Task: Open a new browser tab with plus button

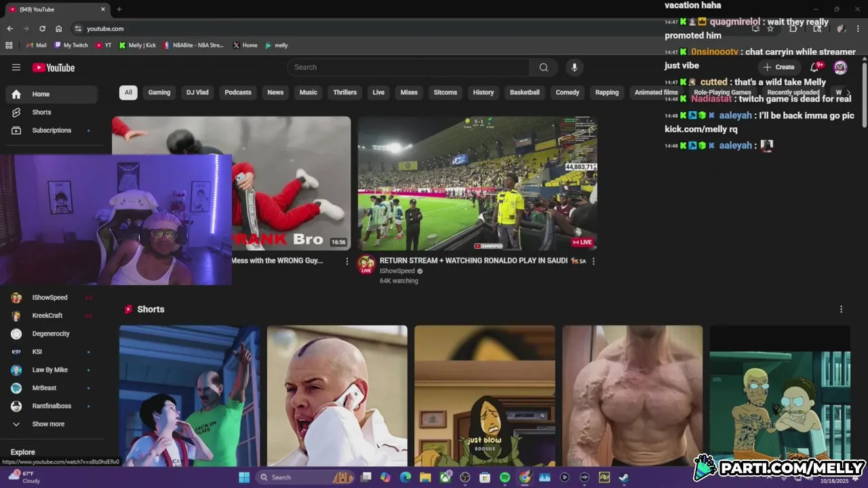Action: tap(119, 9)
